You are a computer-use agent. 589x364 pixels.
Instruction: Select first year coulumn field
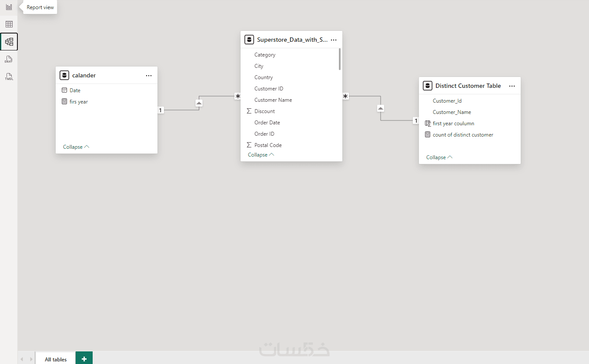pyautogui.click(x=453, y=124)
